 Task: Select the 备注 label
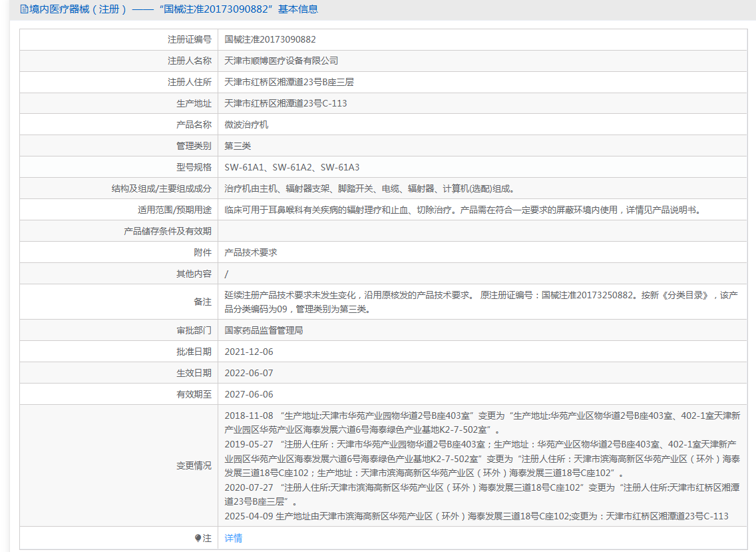202,302
